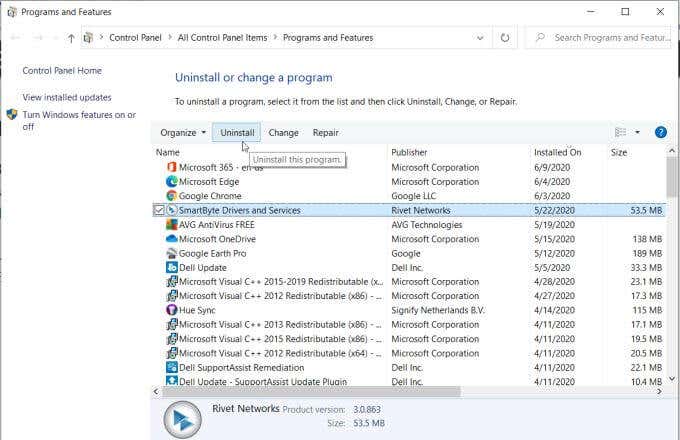680x440 pixels.
Task: Click the horizontal scrollbar of the program list
Action: tap(311, 391)
